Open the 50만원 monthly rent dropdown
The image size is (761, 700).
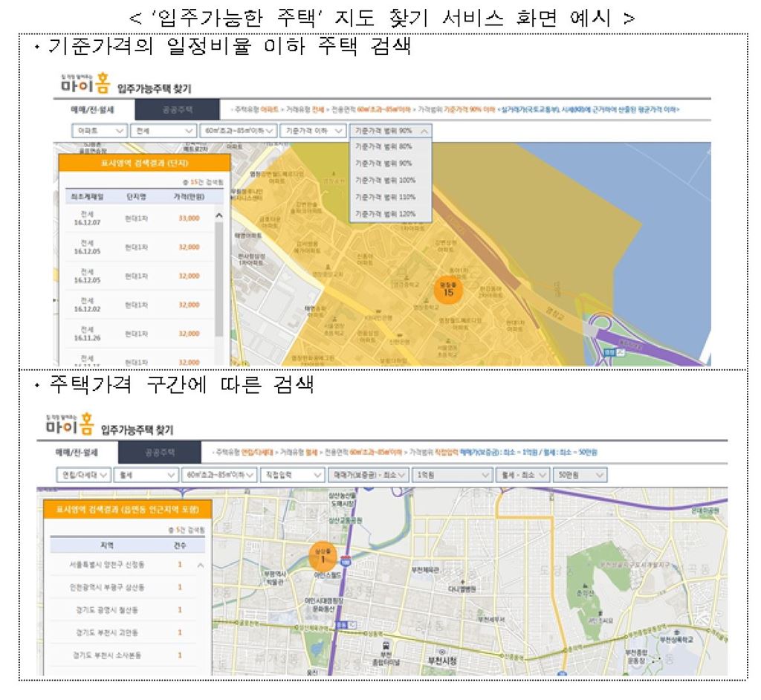[x=579, y=473]
